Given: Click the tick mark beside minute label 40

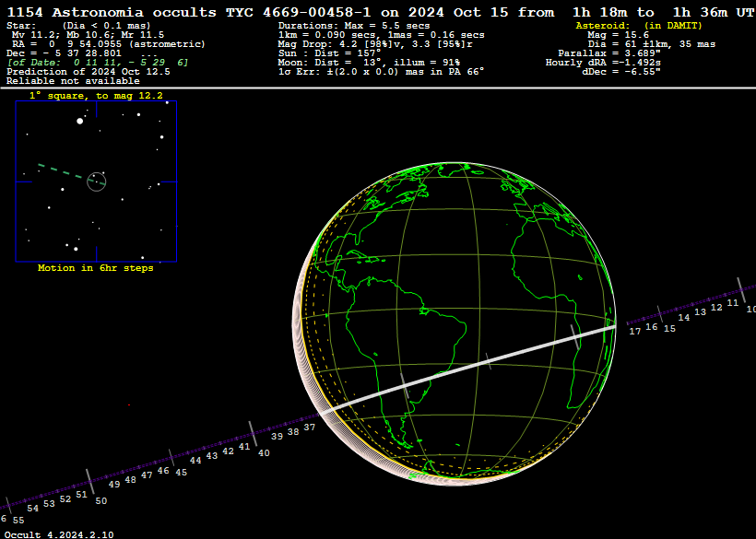Looking at the screenshot, I should point(253,434).
